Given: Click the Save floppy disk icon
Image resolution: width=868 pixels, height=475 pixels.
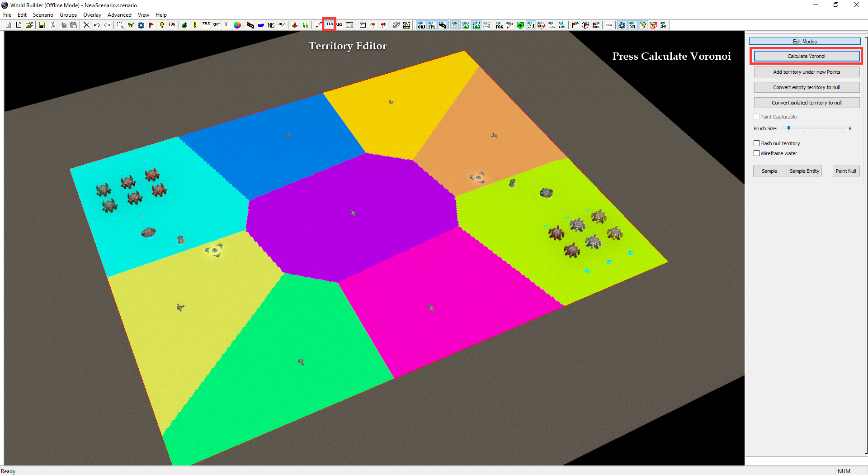Looking at the screenshot, I should (42, 25).
